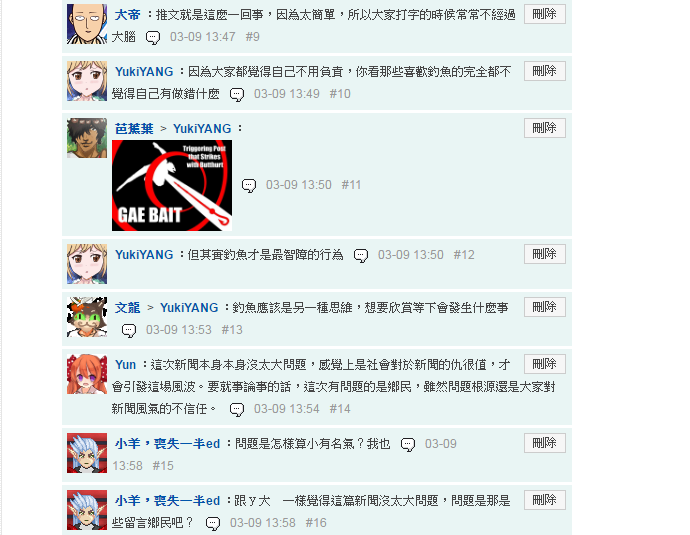Open 芭蕉葉 username link
Viewport: 690px width, 535px height.
tap(134, 128)
